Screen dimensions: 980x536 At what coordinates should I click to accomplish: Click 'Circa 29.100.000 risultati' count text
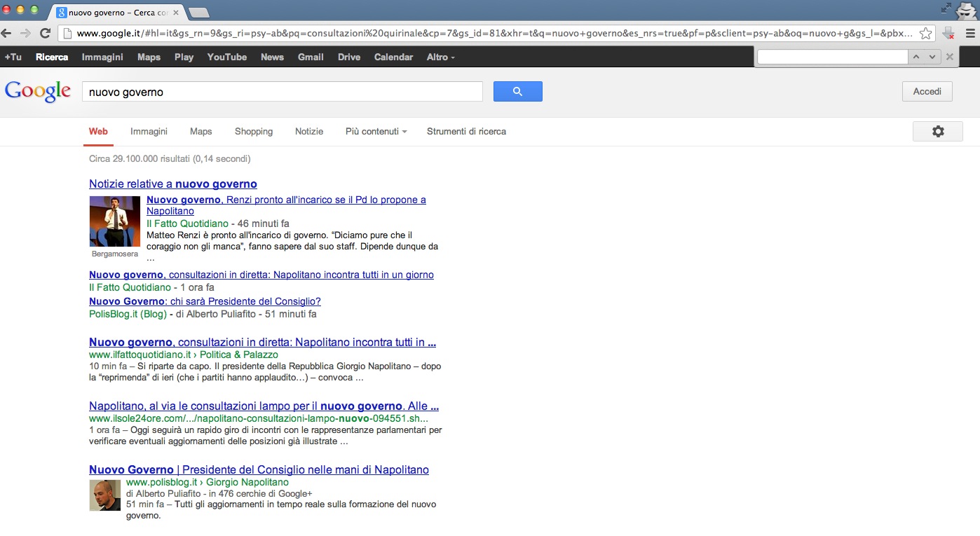coord(170,159)
